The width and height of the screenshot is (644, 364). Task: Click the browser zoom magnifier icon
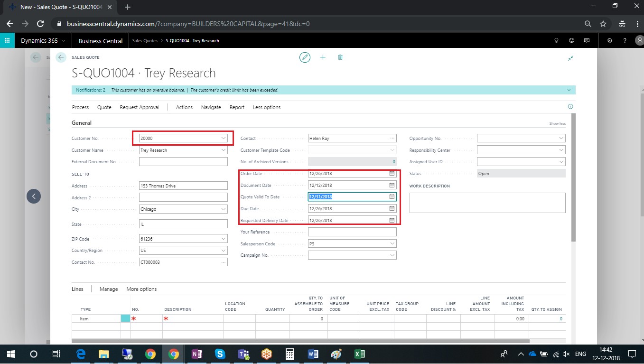click(588, 24)
